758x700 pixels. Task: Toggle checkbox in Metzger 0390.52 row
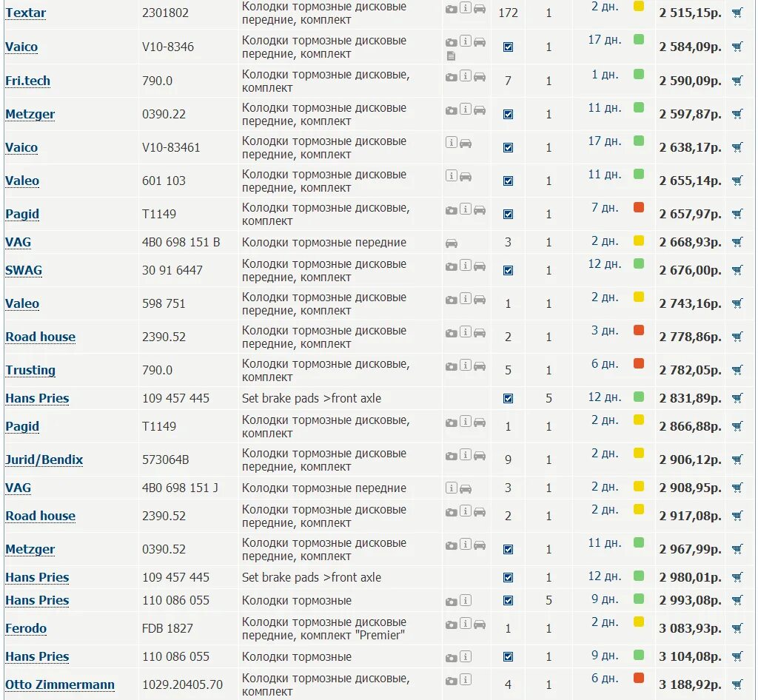(508, 549)
